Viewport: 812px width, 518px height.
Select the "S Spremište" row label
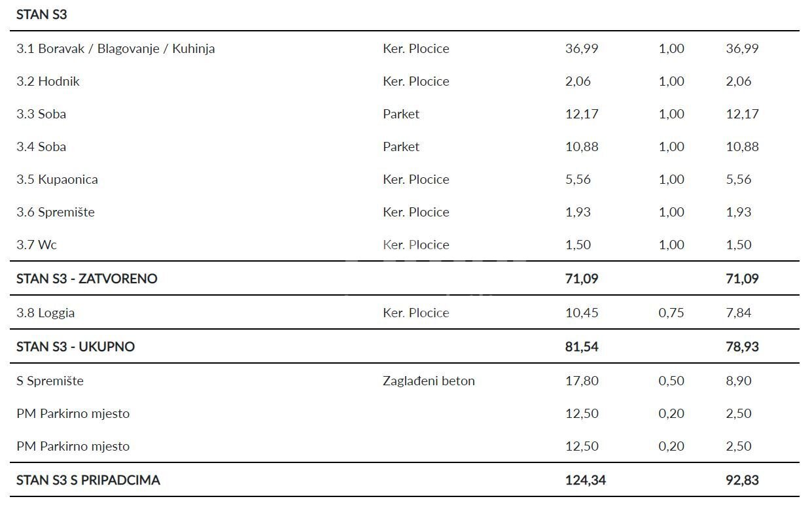coord(50,381)
